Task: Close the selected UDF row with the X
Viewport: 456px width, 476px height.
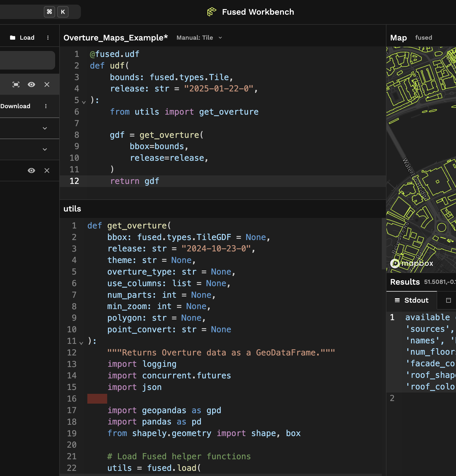Action: pyautogui.click(x=47, y=84)
